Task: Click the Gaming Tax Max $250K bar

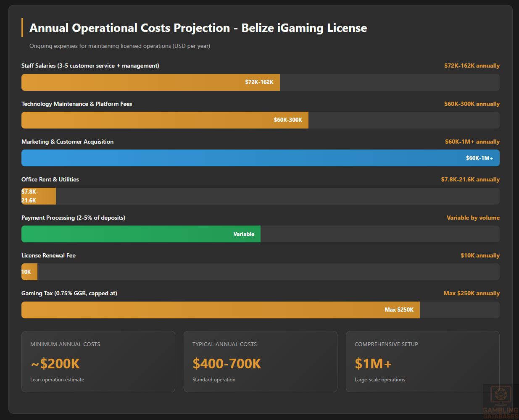Action: (x=220, y=310)
